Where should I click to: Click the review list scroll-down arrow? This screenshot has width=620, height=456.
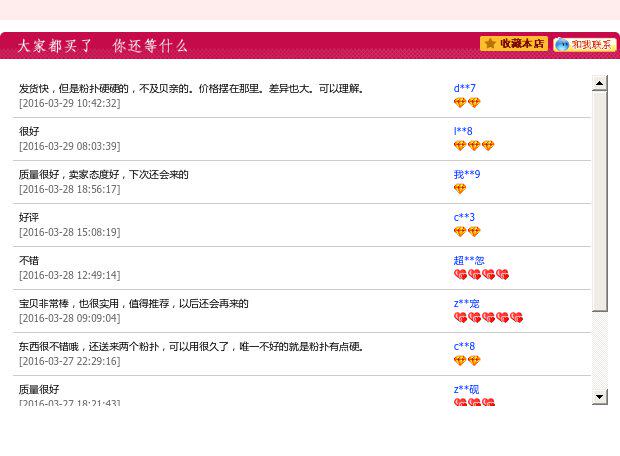pyautogui.click(x=600, y=397)
